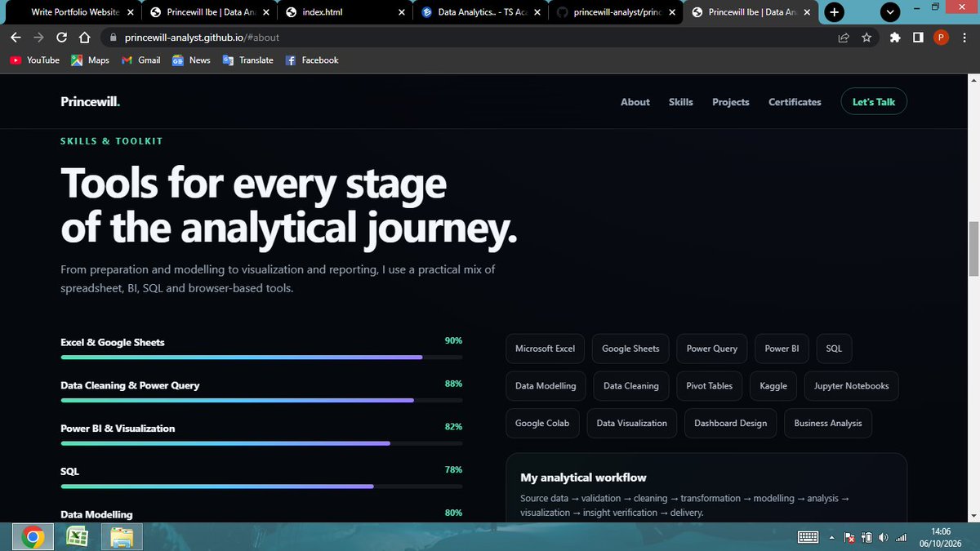The height and width of the screenshot is (551, 980).
Task: Open File Explorer from the taskbar
Action: click(121, 537)
